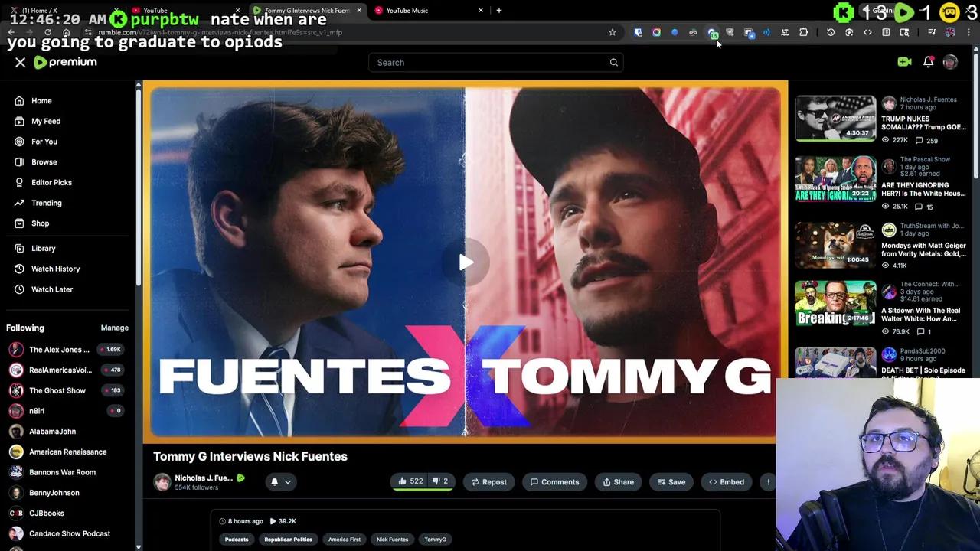Open The Alex Jones channel in Following
This screenshot has height=551, width=980.
coord(59,350)
